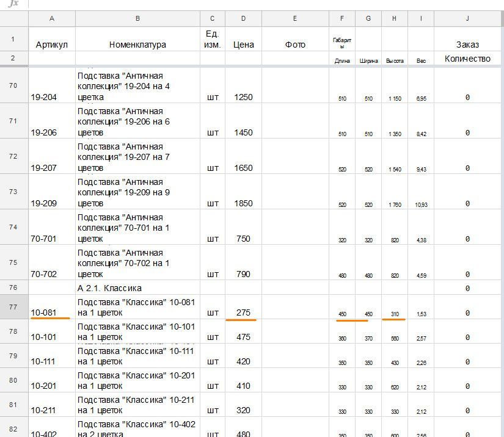Select column B header

coord(137,19)
